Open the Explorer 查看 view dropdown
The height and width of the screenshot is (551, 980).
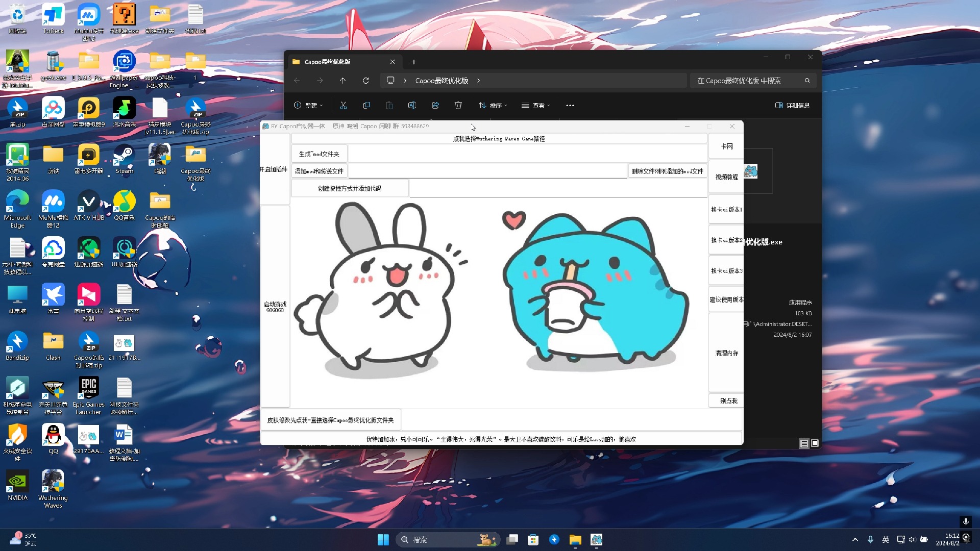click(536, 106)
